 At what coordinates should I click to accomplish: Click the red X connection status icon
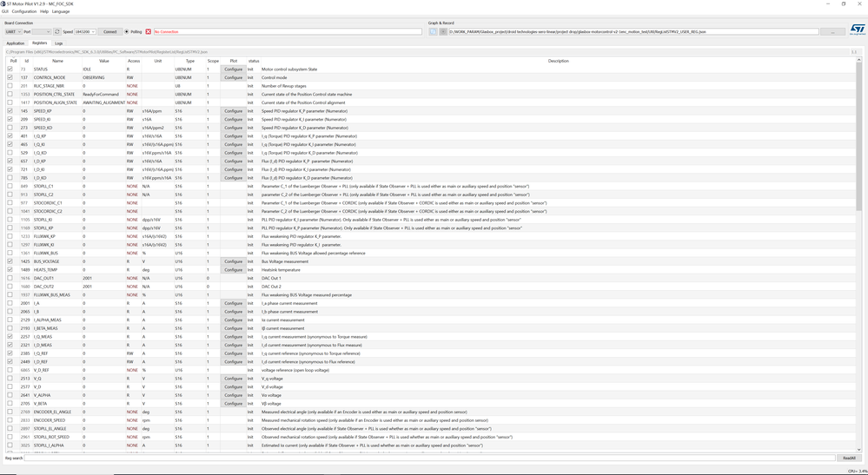(x=149, y=32)
